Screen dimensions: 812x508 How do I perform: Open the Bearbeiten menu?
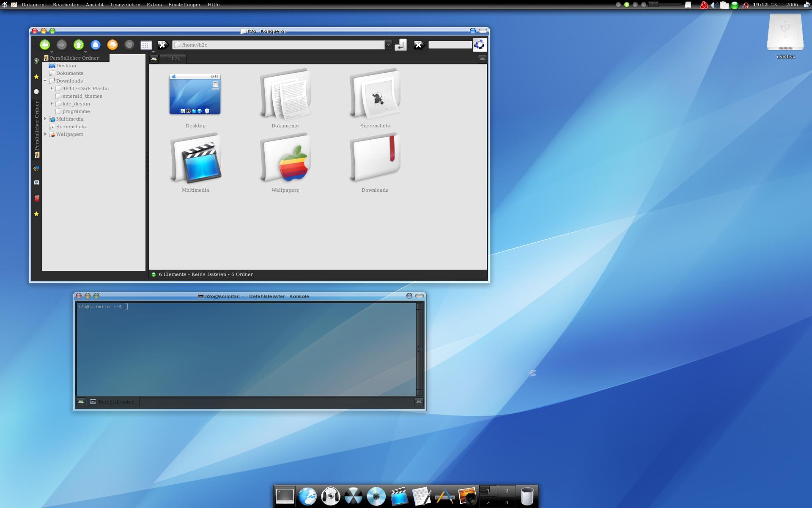66,5
